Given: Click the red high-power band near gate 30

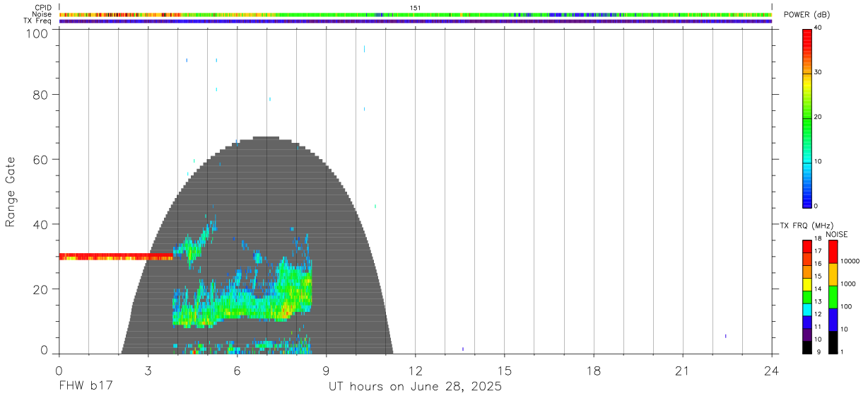Looking at the screenshot, I should click(116, 257).
